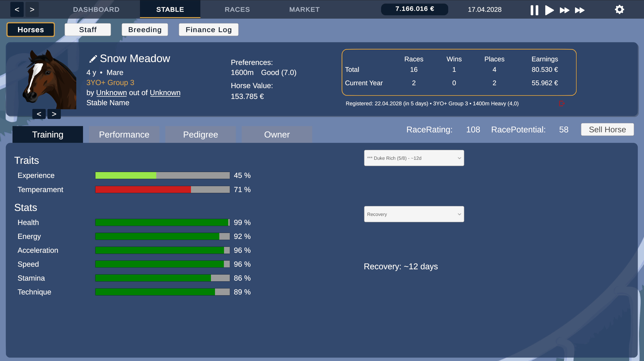Screen dimensions: 644x361
Task: Expand the Finance Log section
Action: coord(208,30)
